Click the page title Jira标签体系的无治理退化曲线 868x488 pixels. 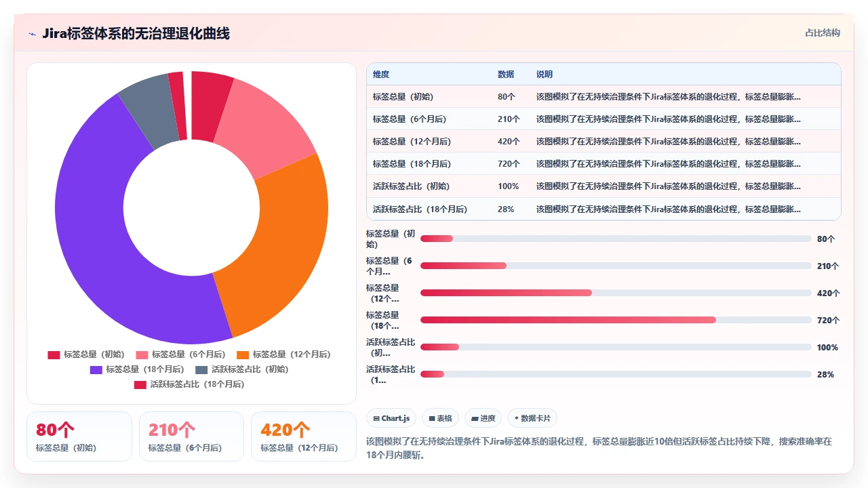tap(136, 33)
